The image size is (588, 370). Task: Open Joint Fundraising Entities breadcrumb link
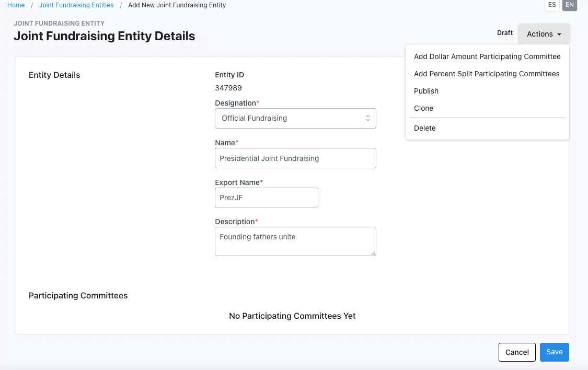pos(76,5)
